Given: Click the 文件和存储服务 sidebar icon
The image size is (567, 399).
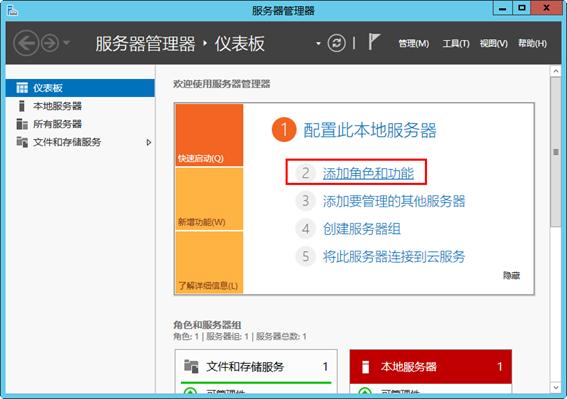Looking at the screenshot, I should pyautogui.click(x=22, y=142).
